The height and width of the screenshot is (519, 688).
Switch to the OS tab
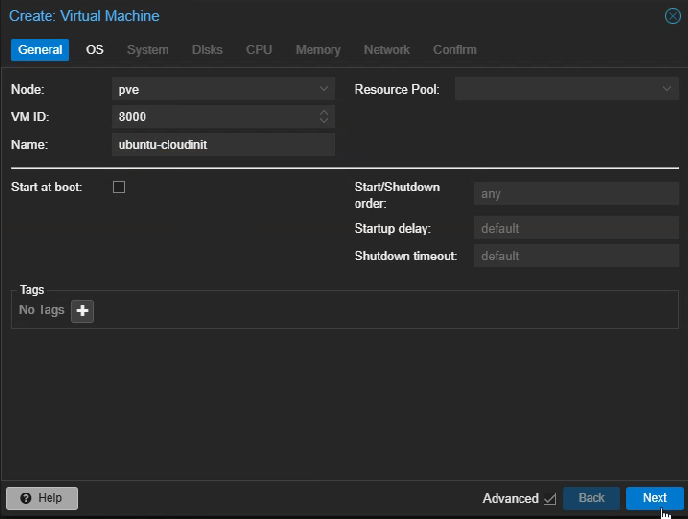[95, 50]
